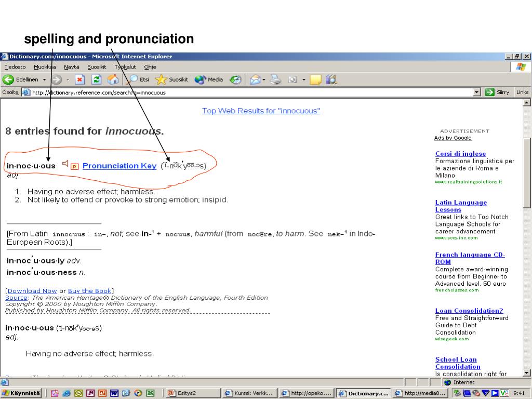Click the grey forward arrow button
The width and height of the screenshot is (532, 399).
click(x=57, y=79)
